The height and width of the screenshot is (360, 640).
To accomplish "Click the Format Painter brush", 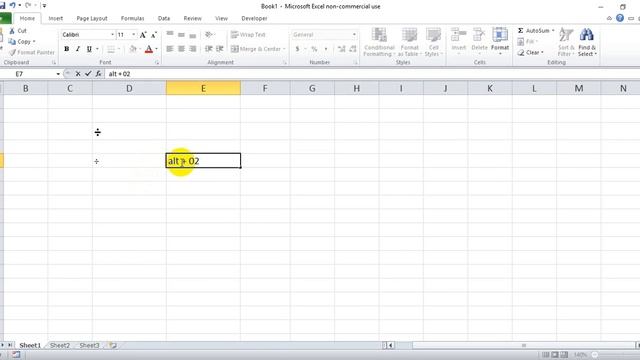I will coord(13,52).
